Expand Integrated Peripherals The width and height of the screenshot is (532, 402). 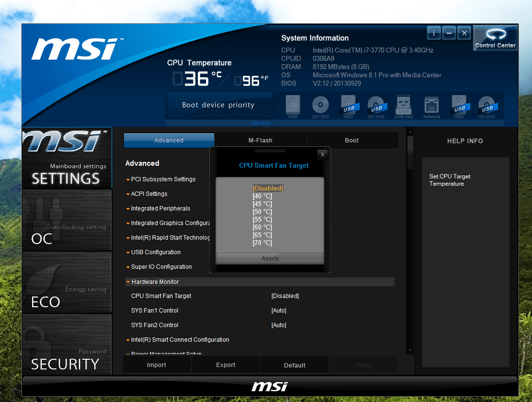(158, 209)
